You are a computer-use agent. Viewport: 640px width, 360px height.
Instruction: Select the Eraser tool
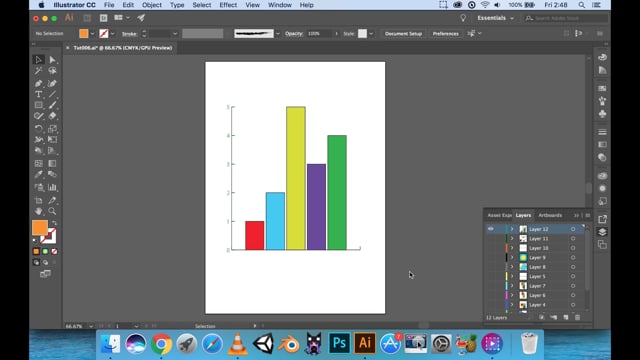click(x=52, y=116)
